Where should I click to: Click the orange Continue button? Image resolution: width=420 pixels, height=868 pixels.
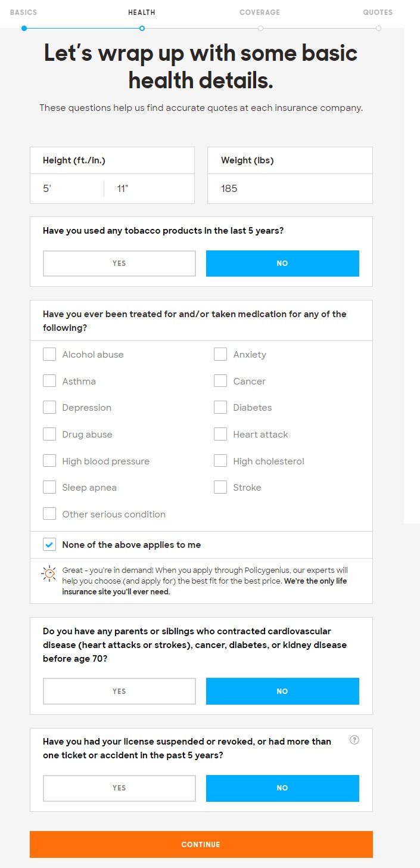point(201,844)
